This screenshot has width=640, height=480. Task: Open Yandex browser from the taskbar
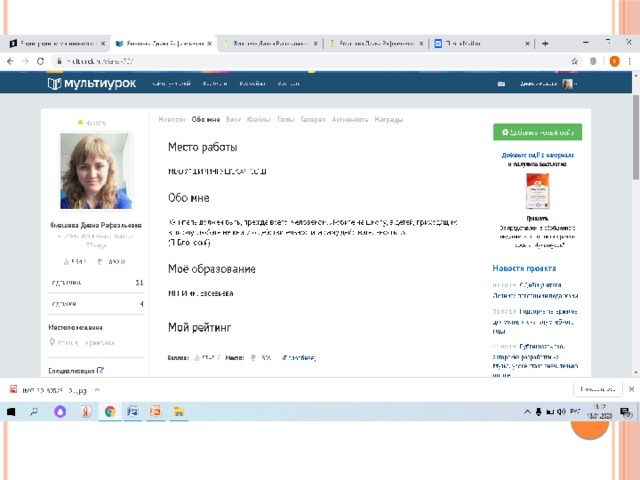pyautogui.click(x=85, y=412)
